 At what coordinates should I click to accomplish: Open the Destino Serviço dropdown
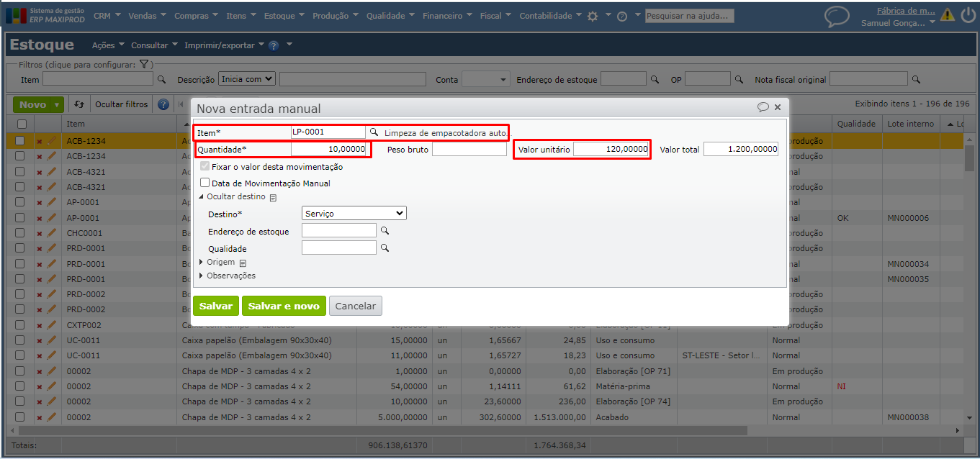coord(354,213)
